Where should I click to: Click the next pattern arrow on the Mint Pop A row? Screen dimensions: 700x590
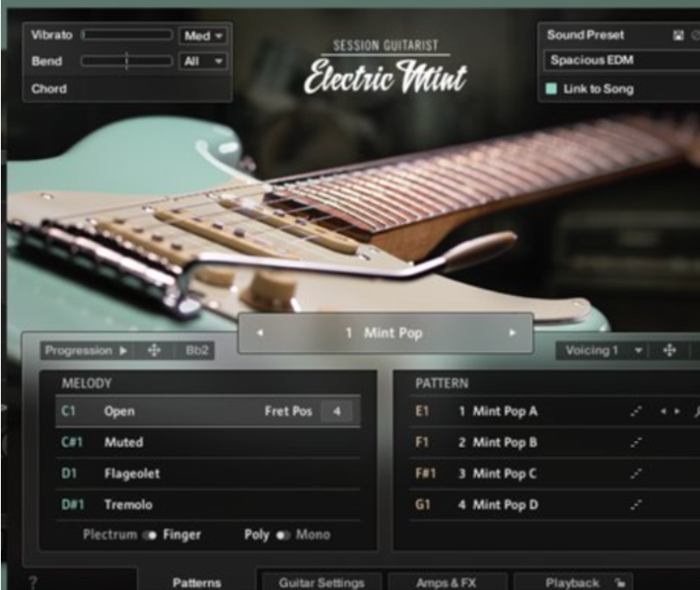pyautogui.click(x=677, y=411)
